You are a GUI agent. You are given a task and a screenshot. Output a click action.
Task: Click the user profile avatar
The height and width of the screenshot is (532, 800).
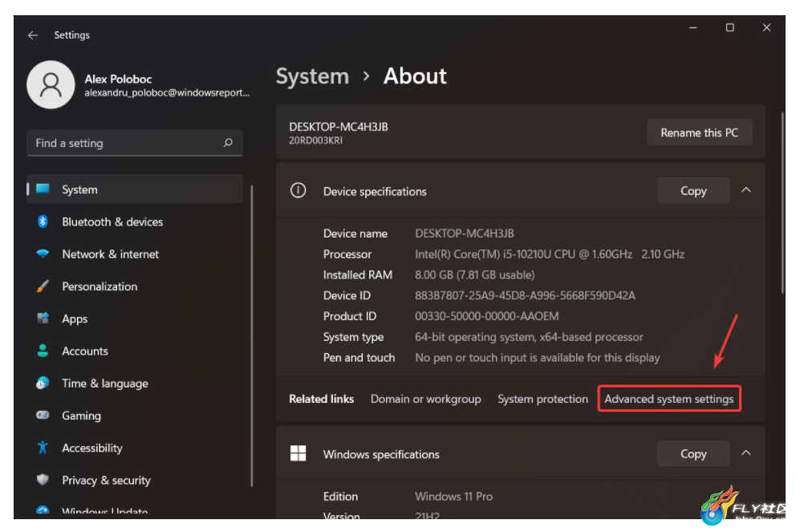pyautogui.click(x=51, y=85)
